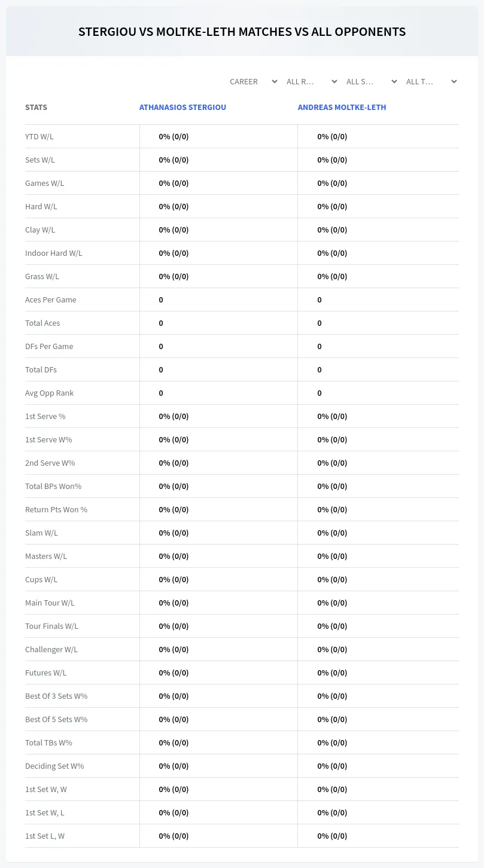The height and width of the screenshot is (868, 484).
Task: Select the YTD W/L row label
Action: pyautogui.click(x=39, y=136)
